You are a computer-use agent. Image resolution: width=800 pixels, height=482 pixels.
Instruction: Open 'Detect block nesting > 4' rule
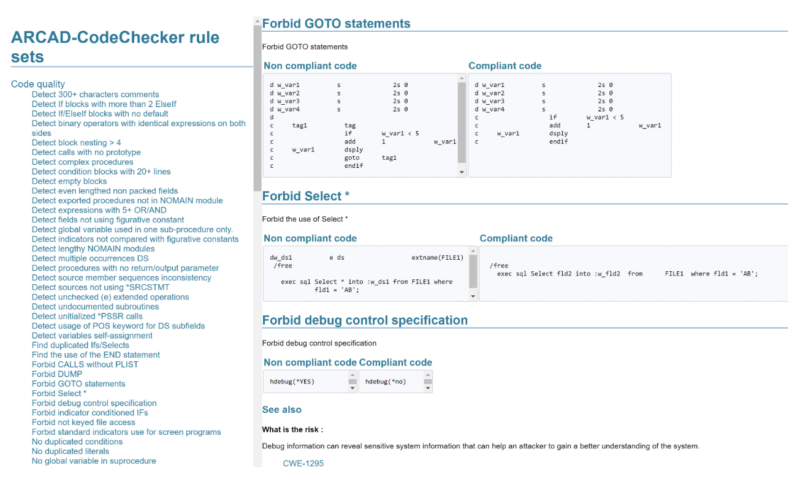tap(76, 143)
